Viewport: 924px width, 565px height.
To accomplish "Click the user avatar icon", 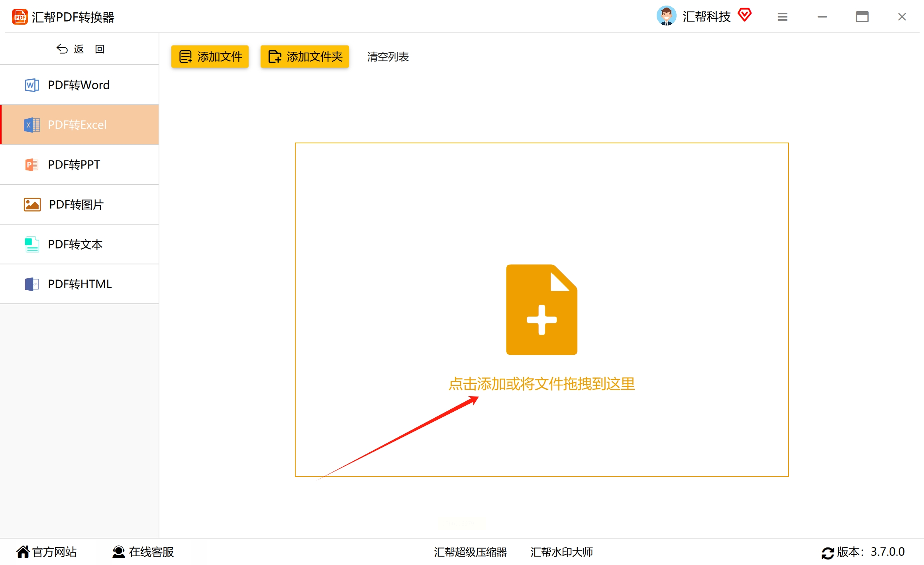I will (x=666, y=16).
